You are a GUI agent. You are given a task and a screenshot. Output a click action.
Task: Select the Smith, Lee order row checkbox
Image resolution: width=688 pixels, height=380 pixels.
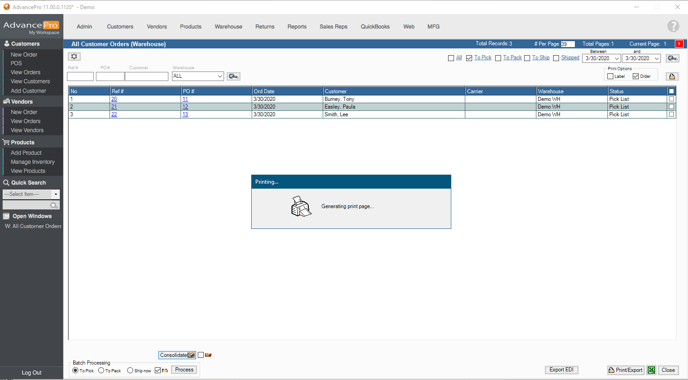coord(671,115)
